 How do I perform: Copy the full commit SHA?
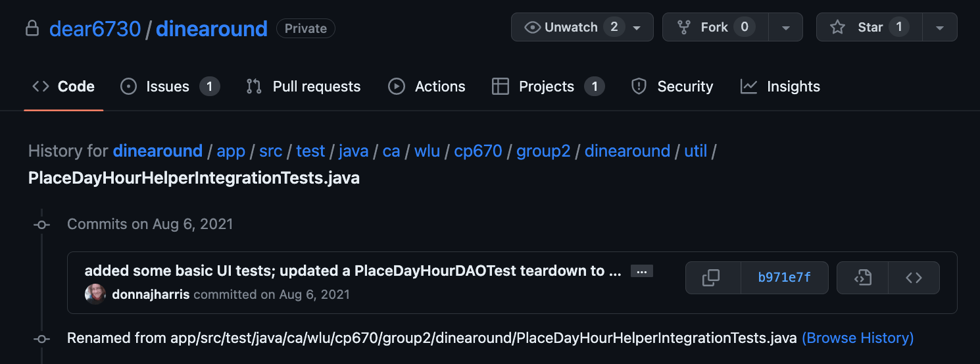point(712,278)
